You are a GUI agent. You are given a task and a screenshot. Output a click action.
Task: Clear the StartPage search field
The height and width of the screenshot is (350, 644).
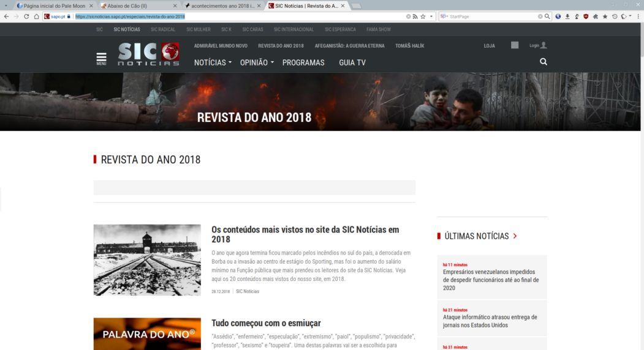tap(540, 17)
